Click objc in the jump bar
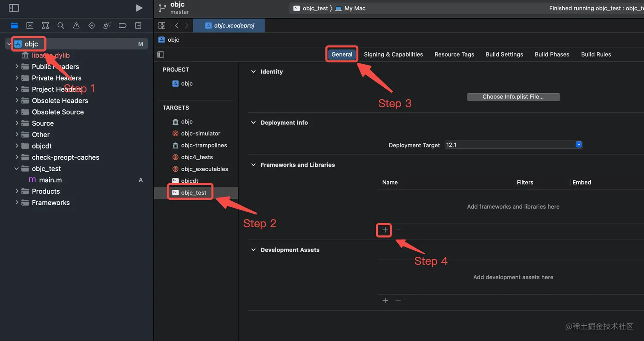This screenshot has width=644, height=341. pos(169,40)
